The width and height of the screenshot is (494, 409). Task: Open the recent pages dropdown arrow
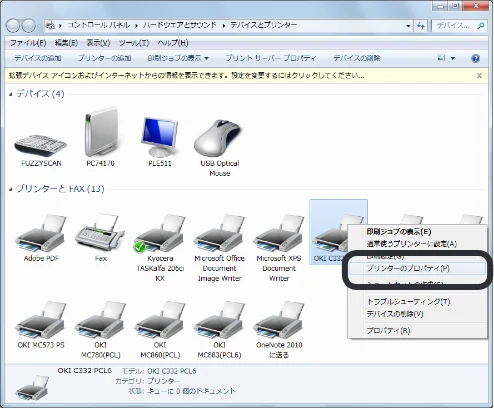[39, 26]
